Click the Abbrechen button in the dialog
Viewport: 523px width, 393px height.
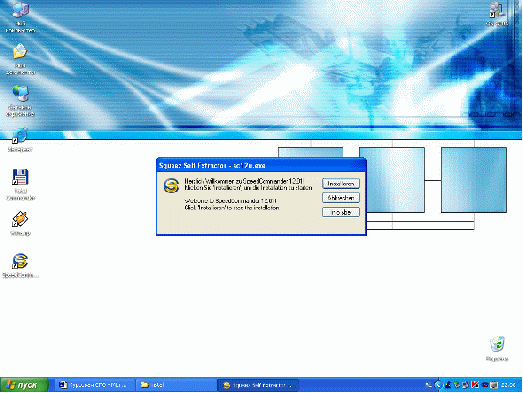(x=341, y=198)
